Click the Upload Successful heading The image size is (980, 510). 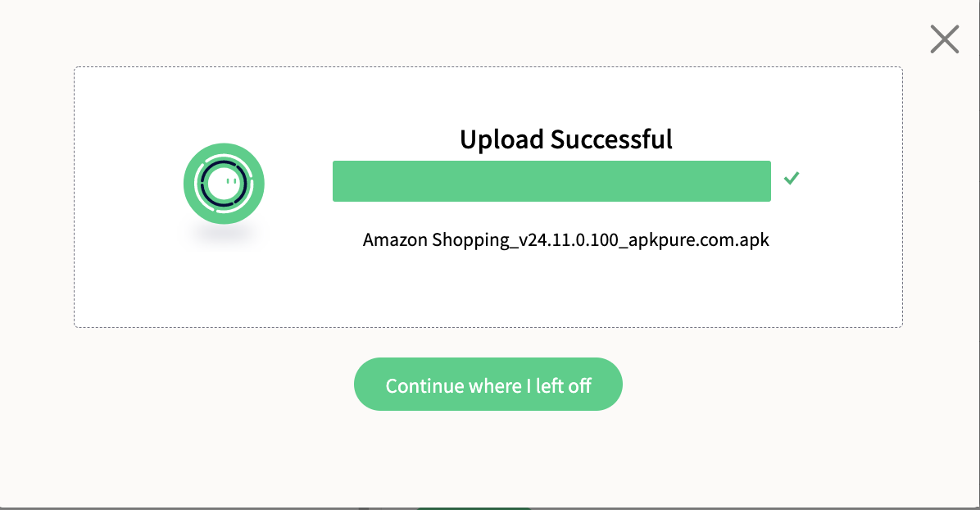tap(566, 139)
